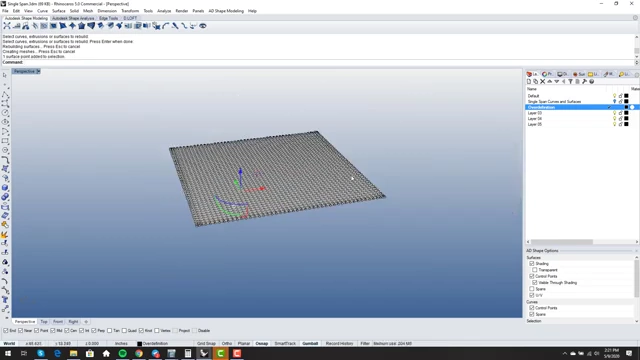
Task: Open Task View on the taskbar
Action: pyautogui.click(x=24, y=353)
